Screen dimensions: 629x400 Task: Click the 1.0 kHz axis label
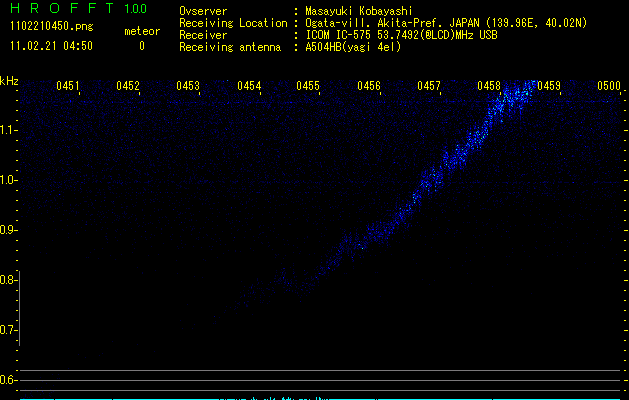pos(8,180)
